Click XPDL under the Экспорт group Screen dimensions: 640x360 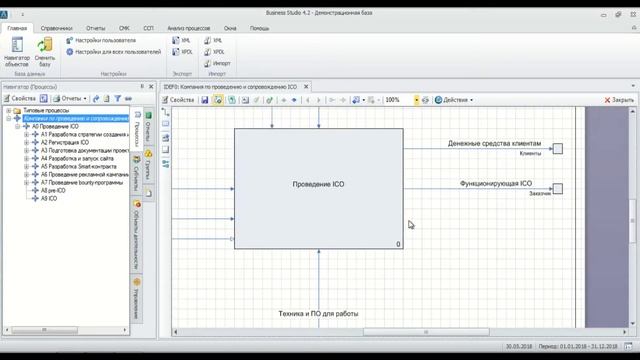(182, 52)
